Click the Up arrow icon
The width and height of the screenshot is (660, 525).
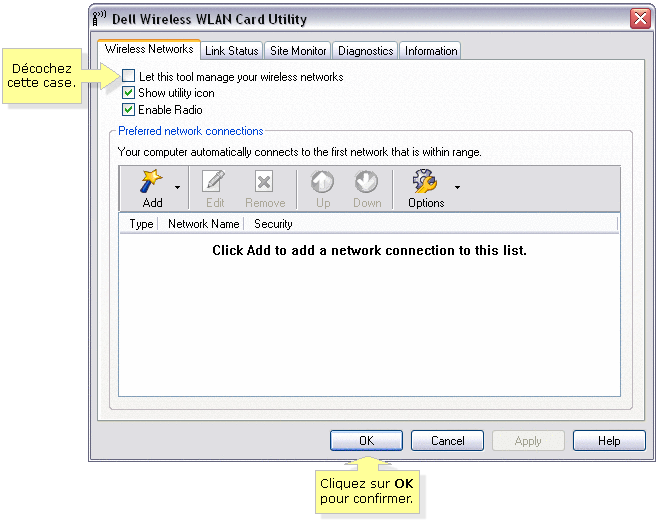click(322, 181)
